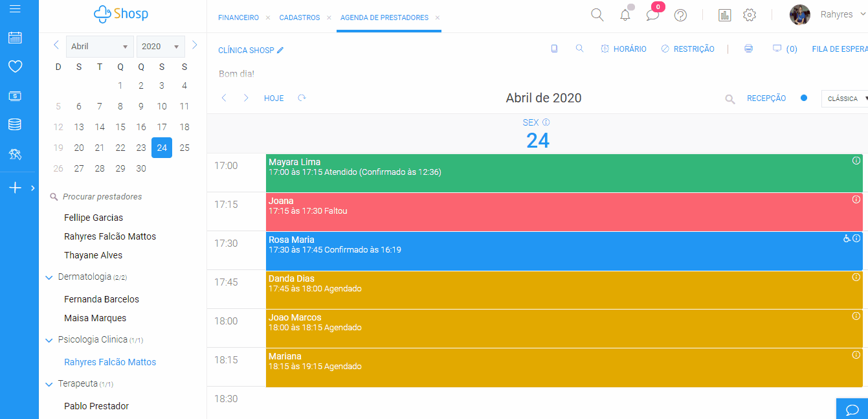Open the database stack sidebar icon
Screen dimensions: 868x419
click(15, 124)
